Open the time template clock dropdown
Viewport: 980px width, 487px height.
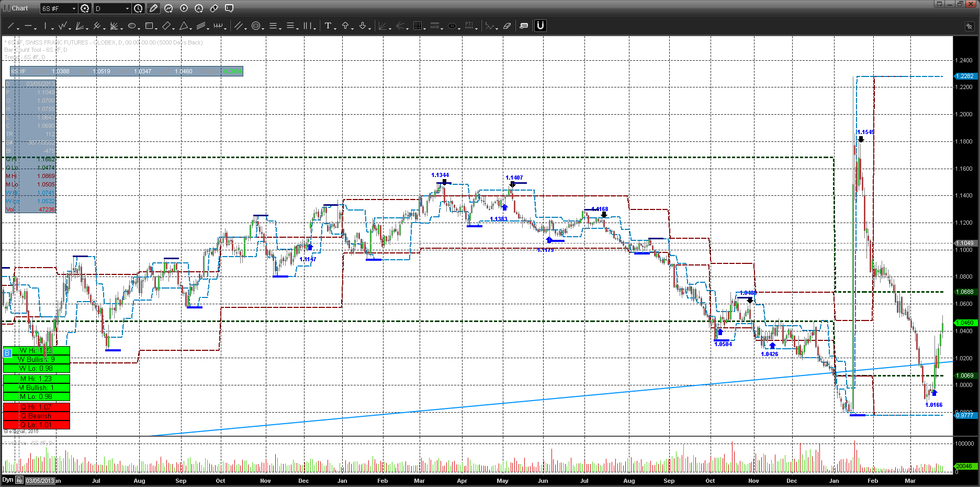tap(138, 8)
